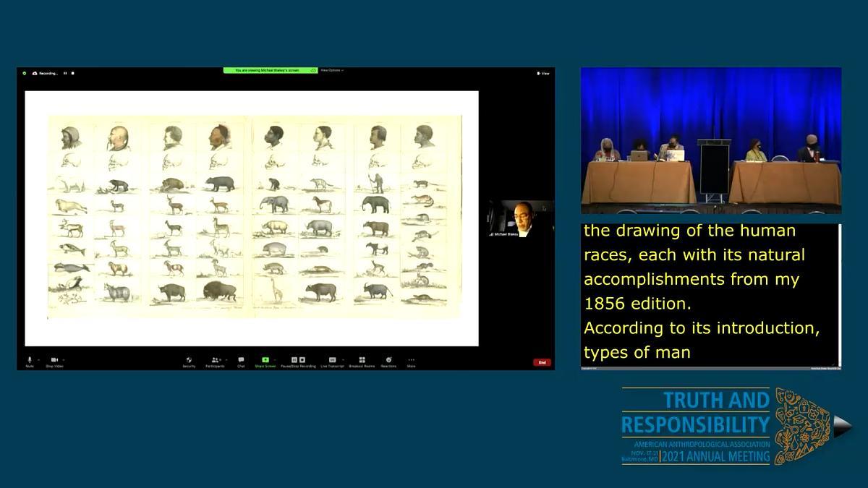The image size is (868, 488).
Task: Open the Security shield icon
Action: point(189,360)
